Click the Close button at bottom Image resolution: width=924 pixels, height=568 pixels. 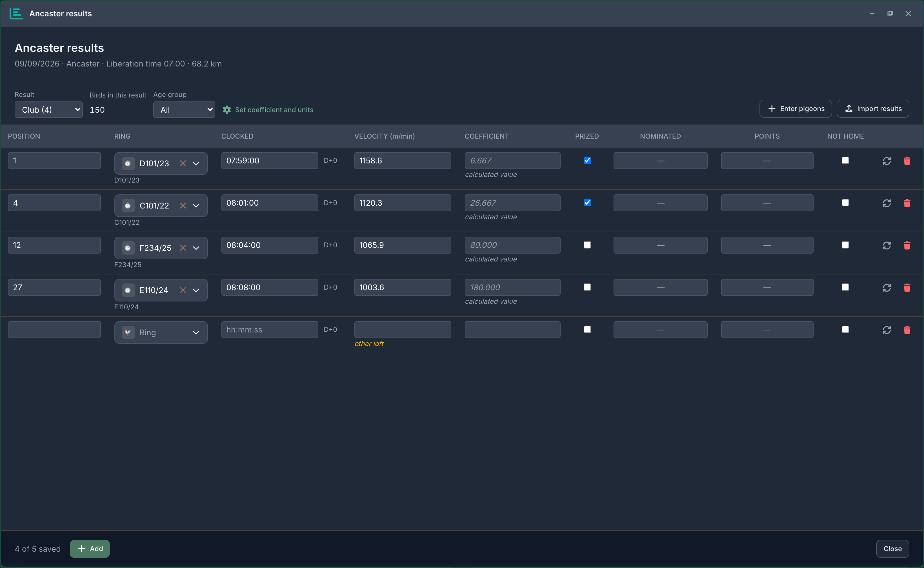pos(892,549)
